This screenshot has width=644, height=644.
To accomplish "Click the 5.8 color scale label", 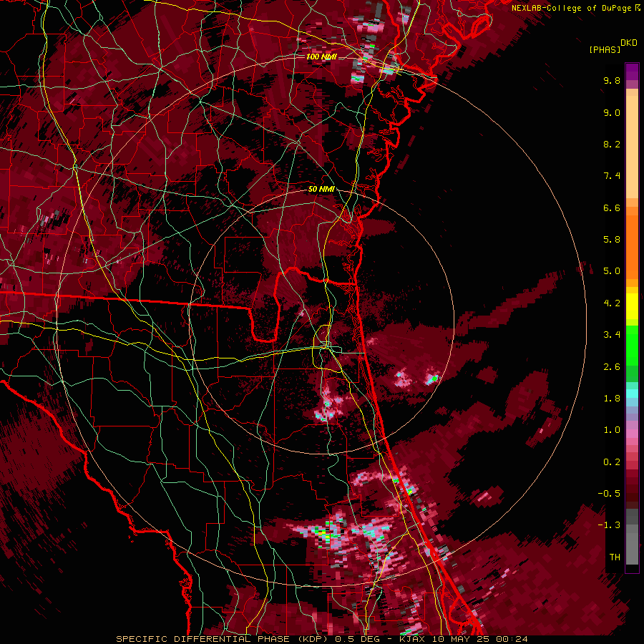I will click(x=612, y=240).
